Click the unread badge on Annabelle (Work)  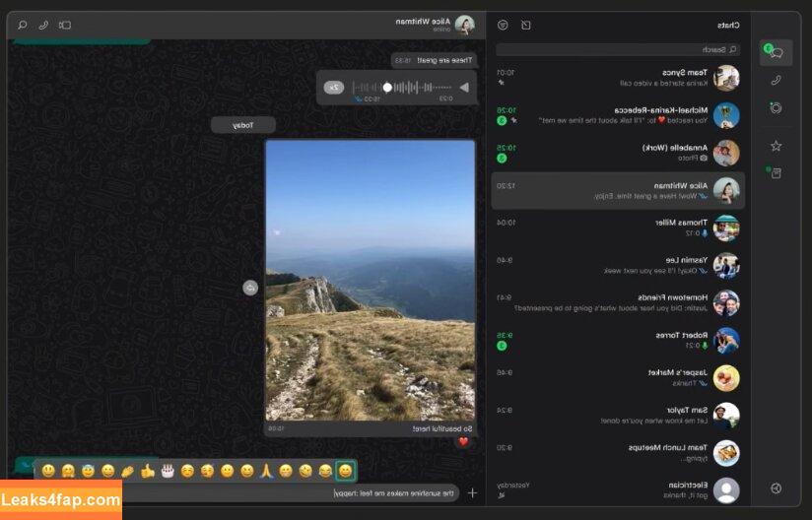point(502,159)
